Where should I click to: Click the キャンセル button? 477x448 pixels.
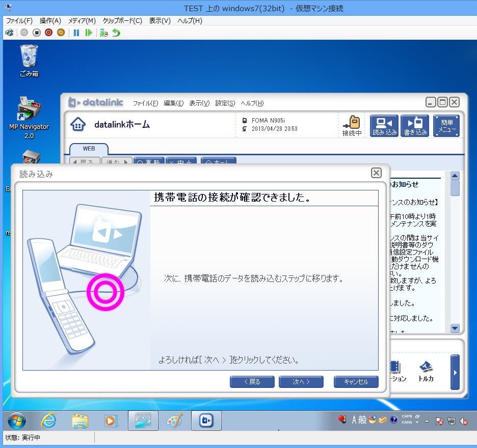click(356, 382)
